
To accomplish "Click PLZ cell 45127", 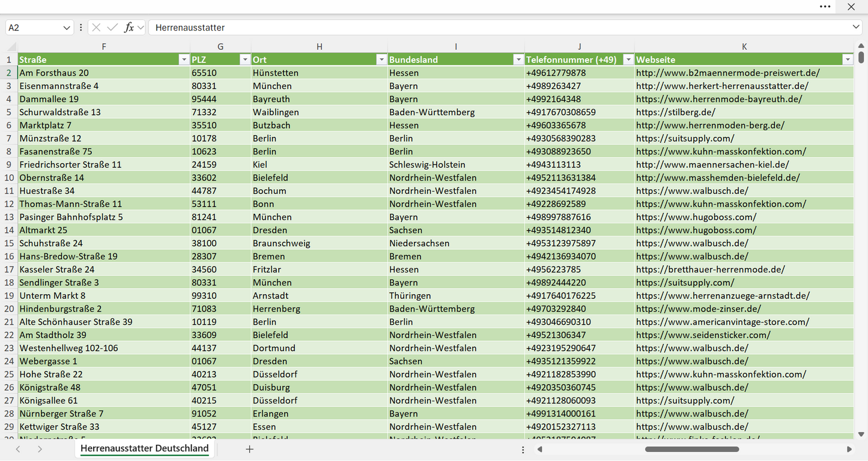I will coord(220,427).
